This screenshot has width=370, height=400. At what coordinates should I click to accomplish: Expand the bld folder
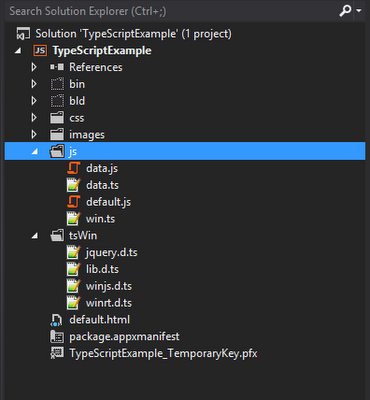[x=34, y=101]
